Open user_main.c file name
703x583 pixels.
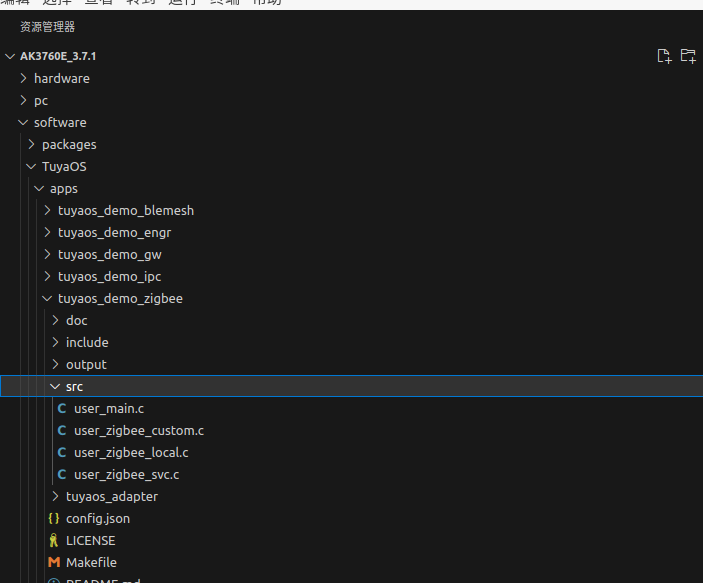109,409
